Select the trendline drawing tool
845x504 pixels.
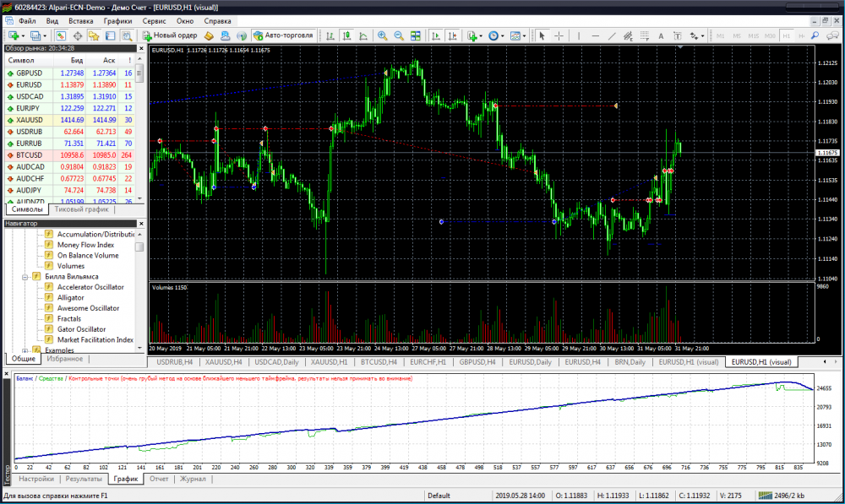tap(613, 35)
